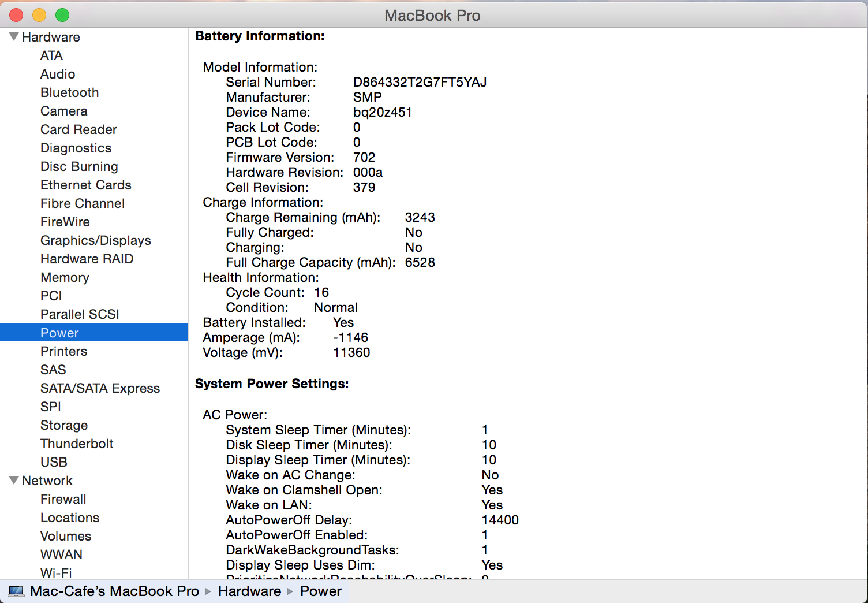Select Audio in the sidebar

(x=58, y=74)
